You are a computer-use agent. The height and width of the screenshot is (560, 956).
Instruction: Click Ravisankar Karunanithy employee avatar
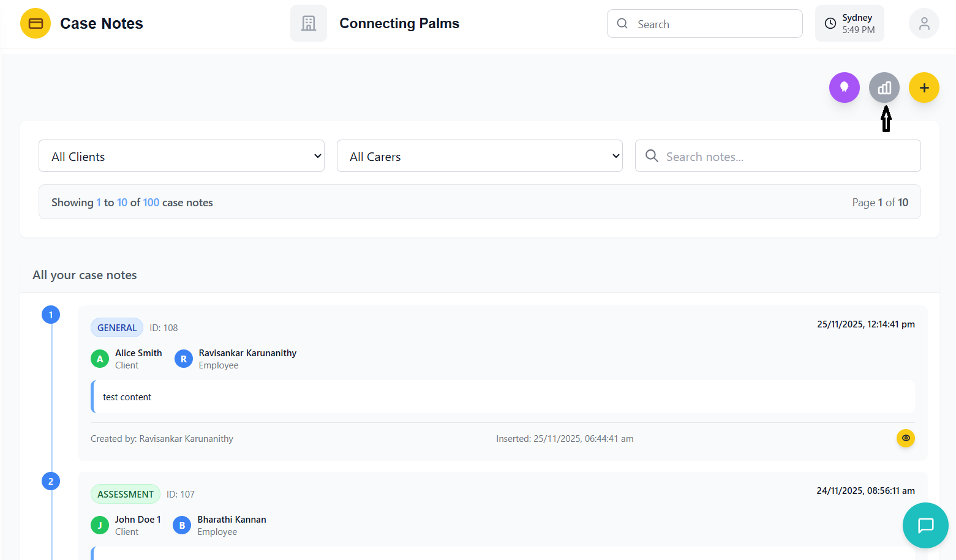pyautogui.click(x=183, y=359)
